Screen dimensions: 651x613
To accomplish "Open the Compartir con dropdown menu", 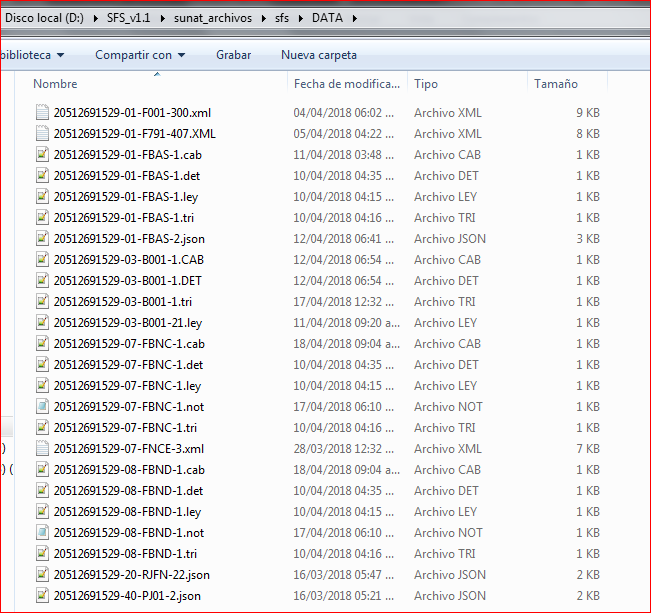I will coord(140,55).
